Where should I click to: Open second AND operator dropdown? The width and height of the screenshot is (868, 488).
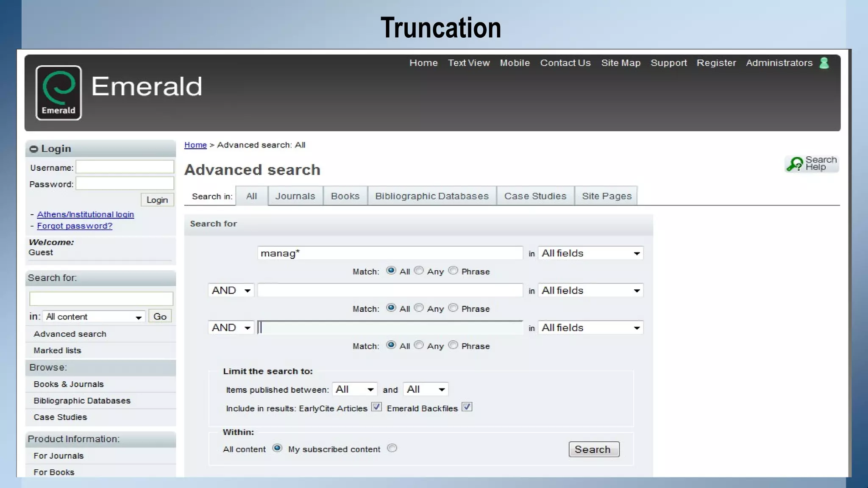point(231,328)
